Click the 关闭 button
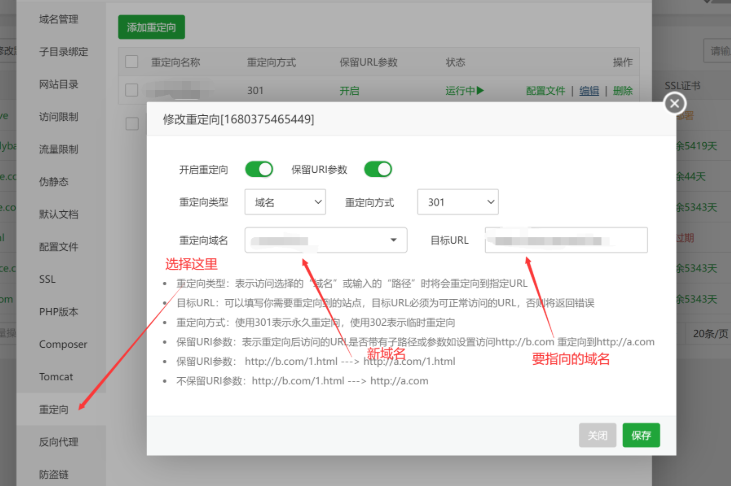The width and height of the screenshot is (731, 487). (597, 435)
